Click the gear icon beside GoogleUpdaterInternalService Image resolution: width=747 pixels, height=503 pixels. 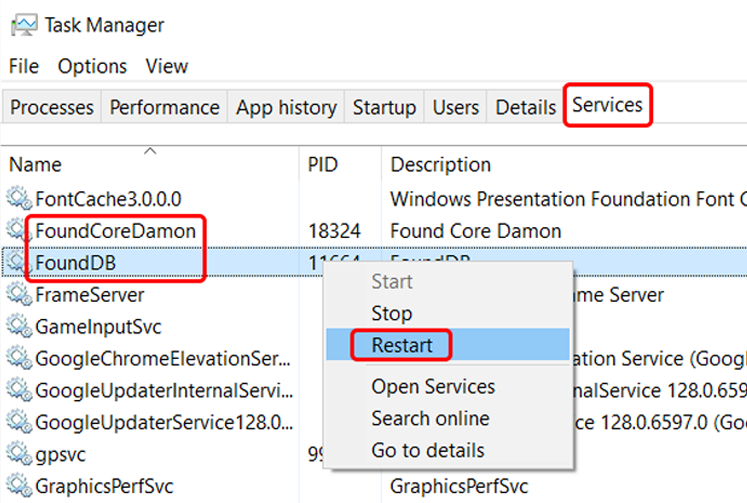point(19,390)
